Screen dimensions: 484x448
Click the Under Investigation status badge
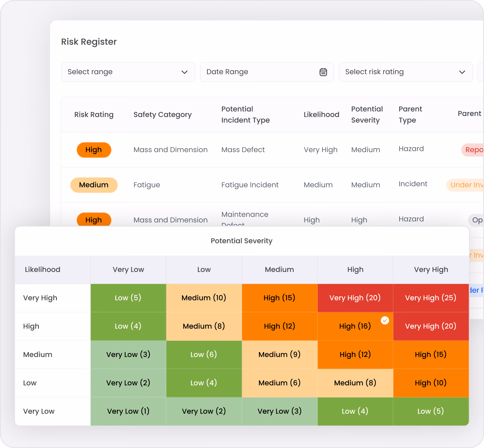pyautogui.click(x=465, y=185)
